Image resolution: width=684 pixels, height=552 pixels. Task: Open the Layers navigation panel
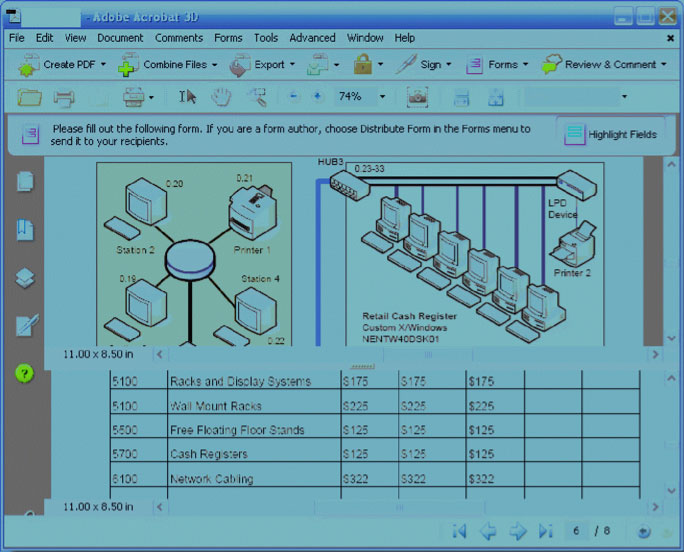26,278
